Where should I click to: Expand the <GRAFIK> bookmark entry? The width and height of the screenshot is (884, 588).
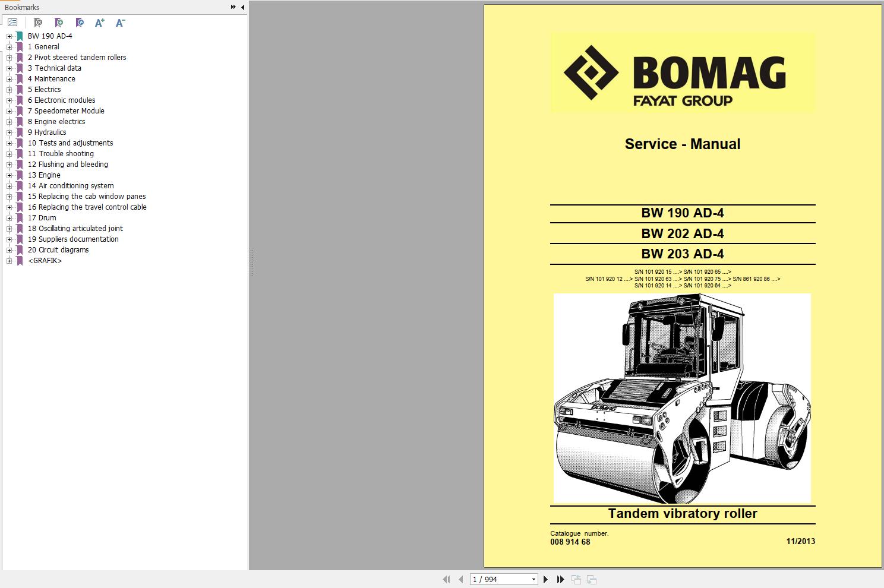(8, 260)
